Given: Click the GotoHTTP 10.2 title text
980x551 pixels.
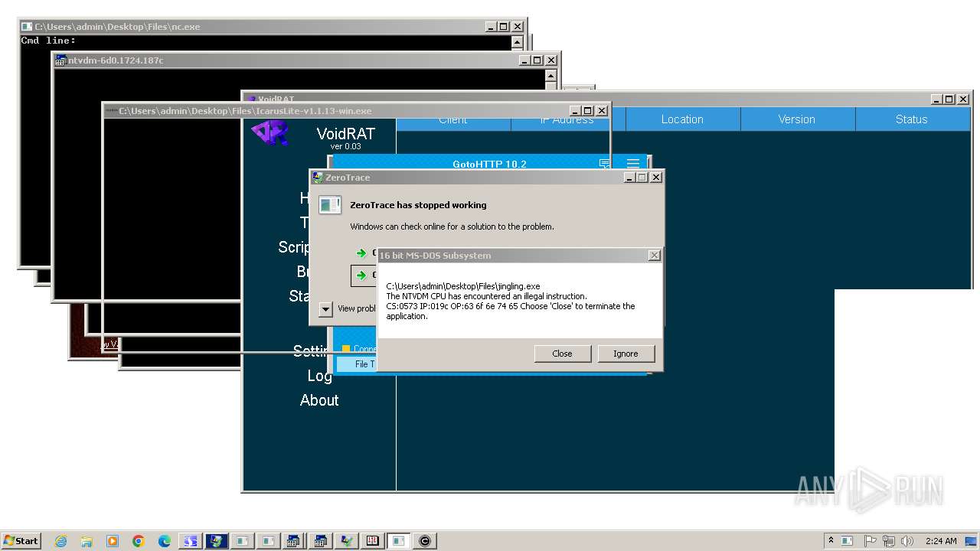Looking at the screenshot, I should (x=489, y=164).
